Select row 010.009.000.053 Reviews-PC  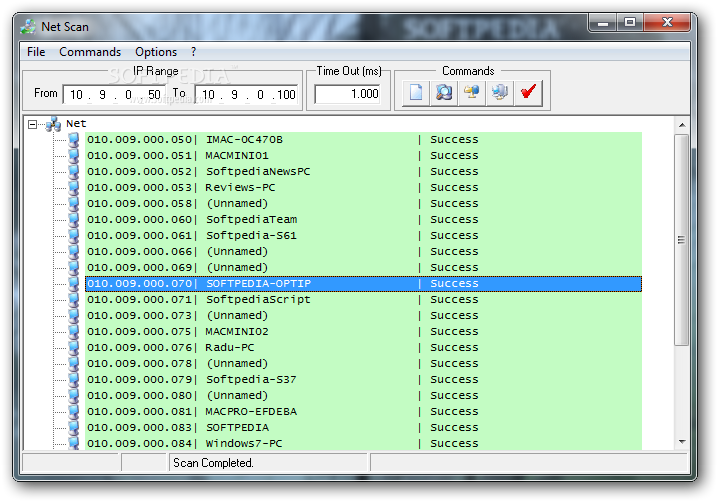(x=364, y=188)
